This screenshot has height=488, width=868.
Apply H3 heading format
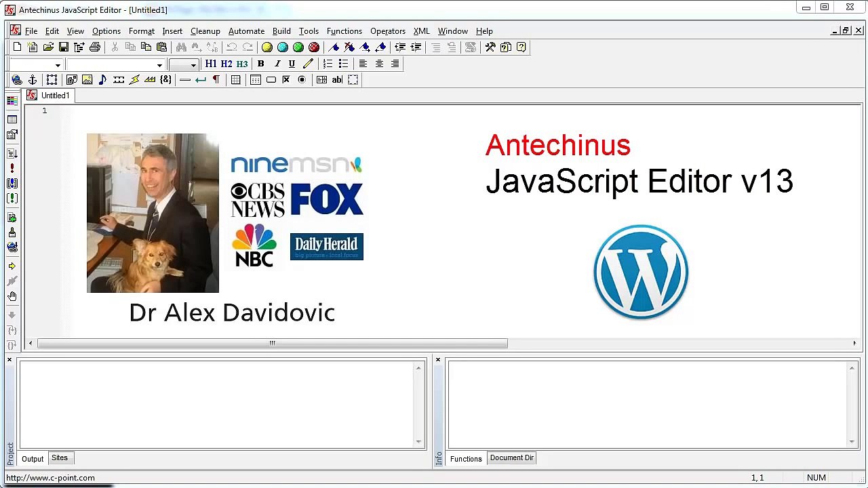[242, 64]
